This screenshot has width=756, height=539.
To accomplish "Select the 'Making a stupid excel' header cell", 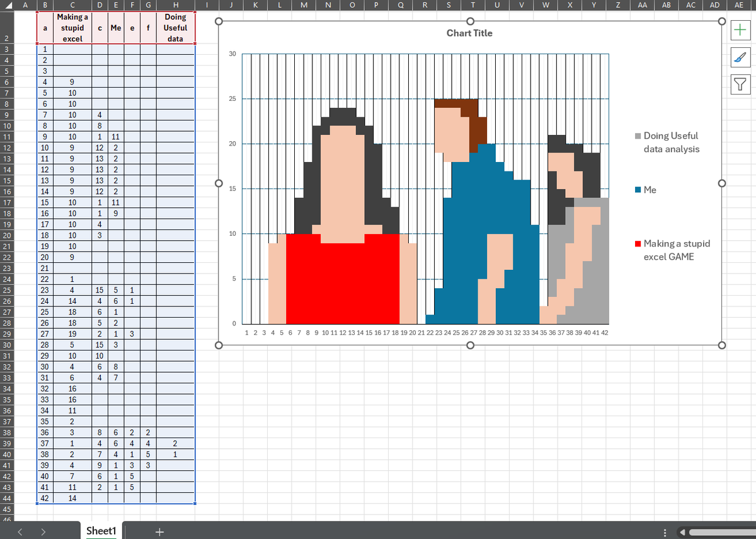I will click(x=72, y=28).
